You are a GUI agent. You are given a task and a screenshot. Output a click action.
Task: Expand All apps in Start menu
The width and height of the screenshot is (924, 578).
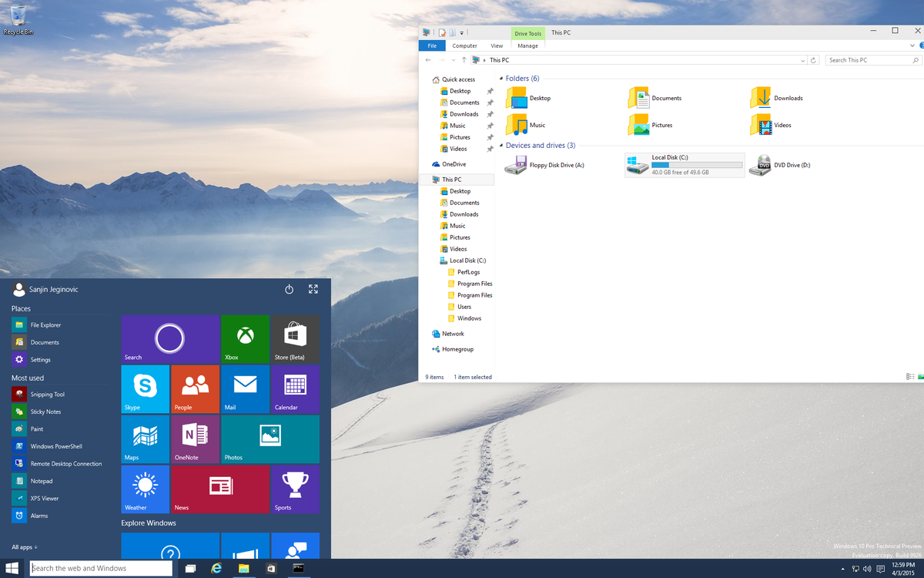[25, 547]
